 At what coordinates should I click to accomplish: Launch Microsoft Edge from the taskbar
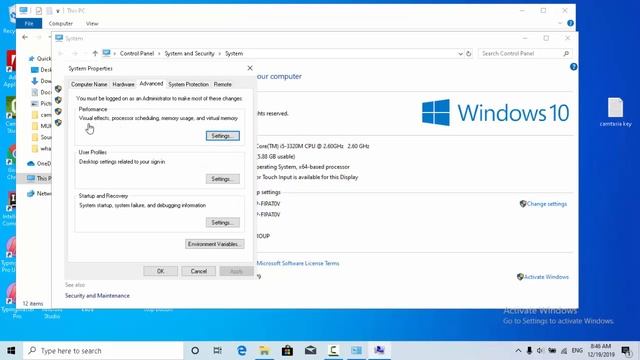pyautogui.click(x=242, y=351)
